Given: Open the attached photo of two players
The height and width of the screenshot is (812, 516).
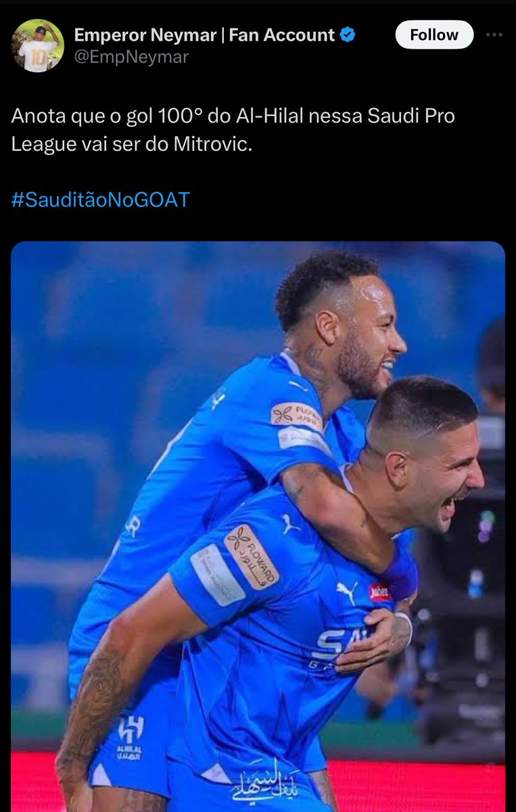Looking at the screenshot, I should tap(258, 526).
